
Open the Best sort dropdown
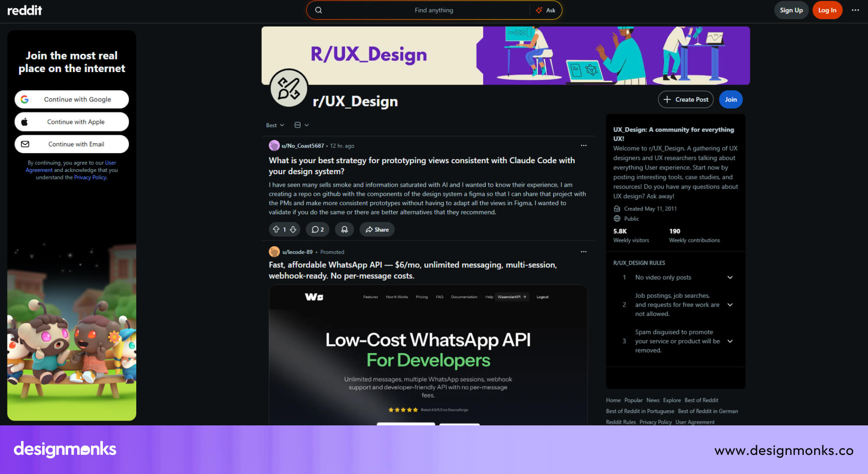point(275,125)
